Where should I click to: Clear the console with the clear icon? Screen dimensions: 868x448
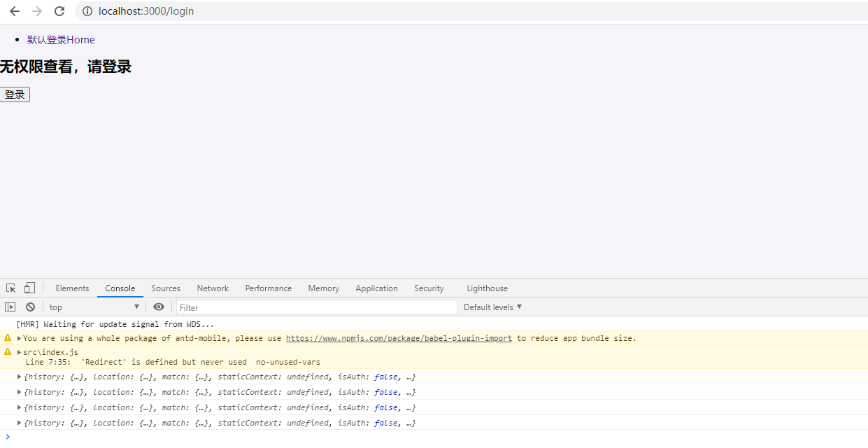click(30, 307)
